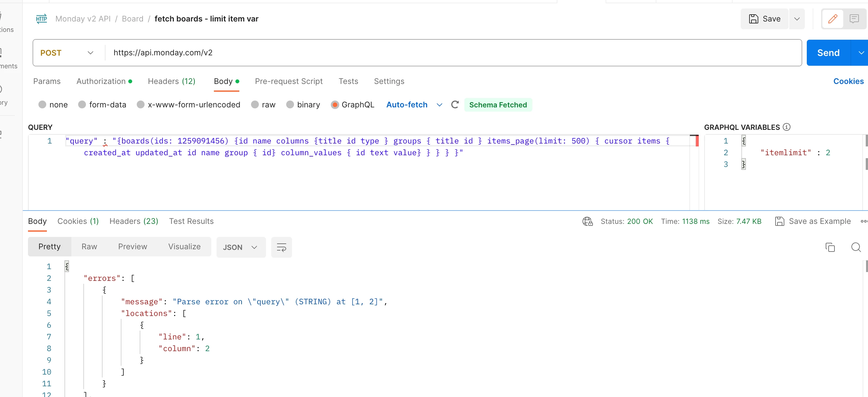Select the response Body tab
The image size is (868, 397).
(x=37, y=221)
